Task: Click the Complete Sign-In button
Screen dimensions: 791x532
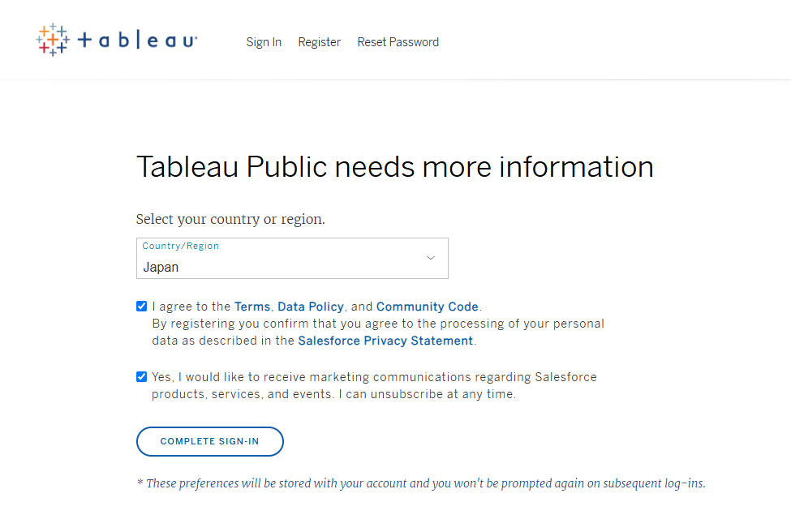Action: tap(210, 442)
